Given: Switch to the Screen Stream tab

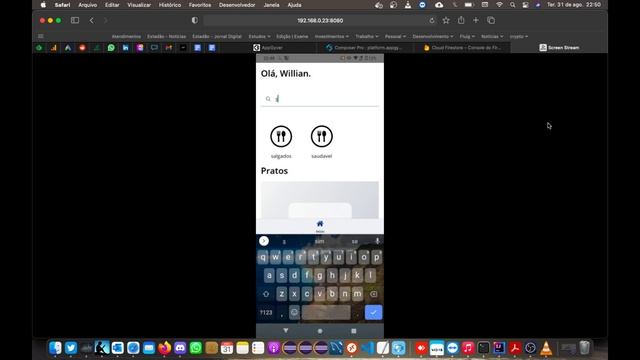Looking at the screenshot, I should coord(559,48).
